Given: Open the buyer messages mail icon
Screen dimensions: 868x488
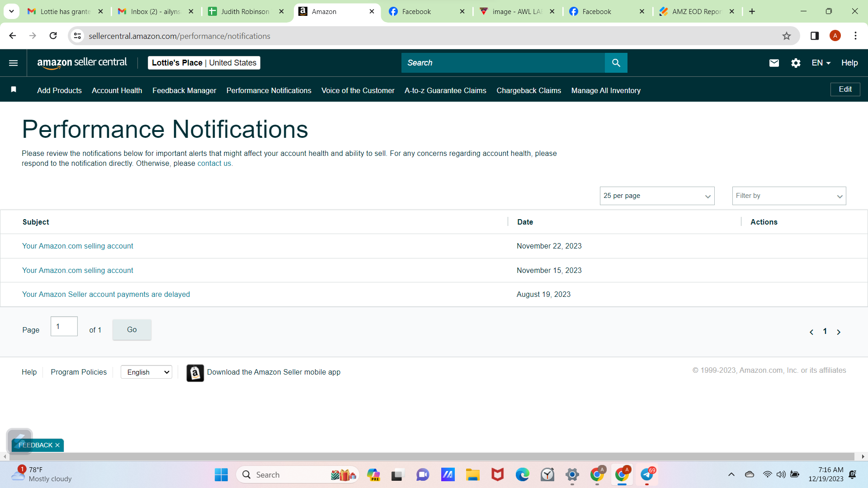Looking at the screenshot, I should [774, 63].
